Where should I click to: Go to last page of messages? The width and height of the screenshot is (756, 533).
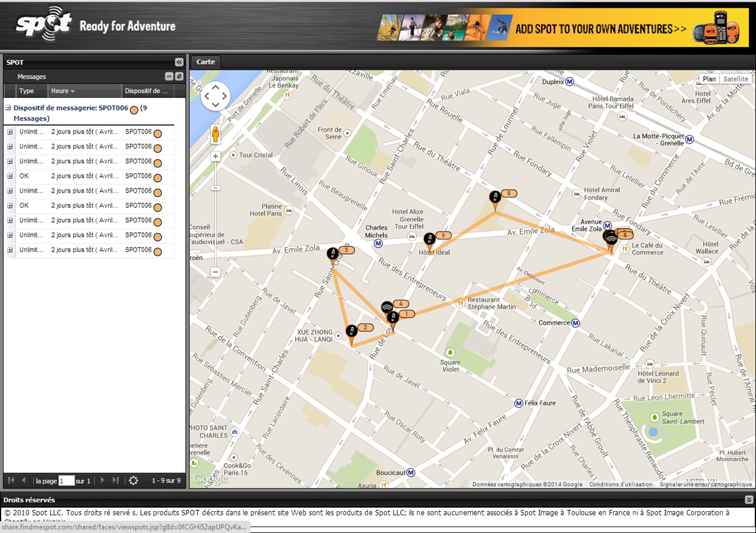(115, 480)
